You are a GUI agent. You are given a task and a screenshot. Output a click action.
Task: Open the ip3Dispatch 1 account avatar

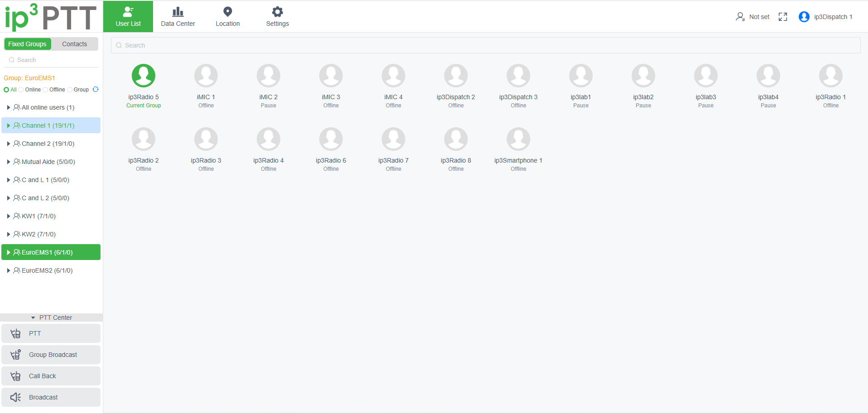(804, 17)
